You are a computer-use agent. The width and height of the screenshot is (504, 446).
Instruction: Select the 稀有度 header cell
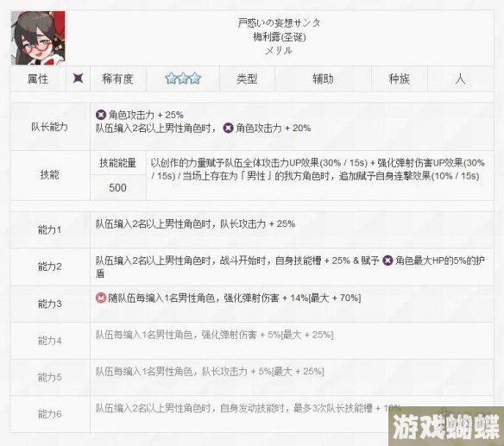[x=118, y=79]
